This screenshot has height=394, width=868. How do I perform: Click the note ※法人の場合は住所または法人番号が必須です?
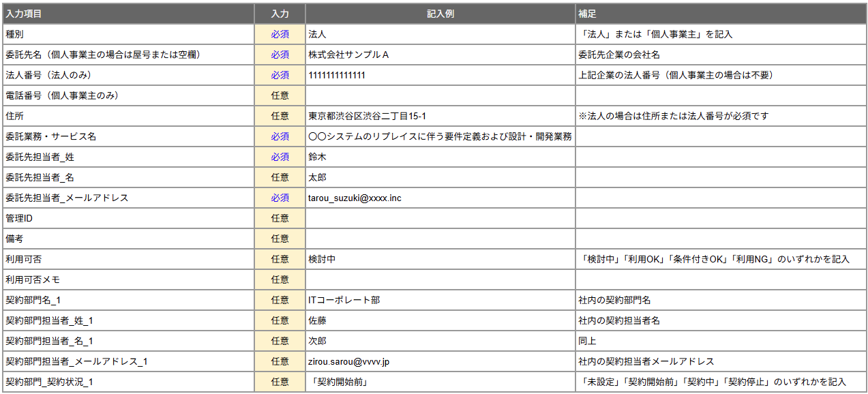(673, 116)
